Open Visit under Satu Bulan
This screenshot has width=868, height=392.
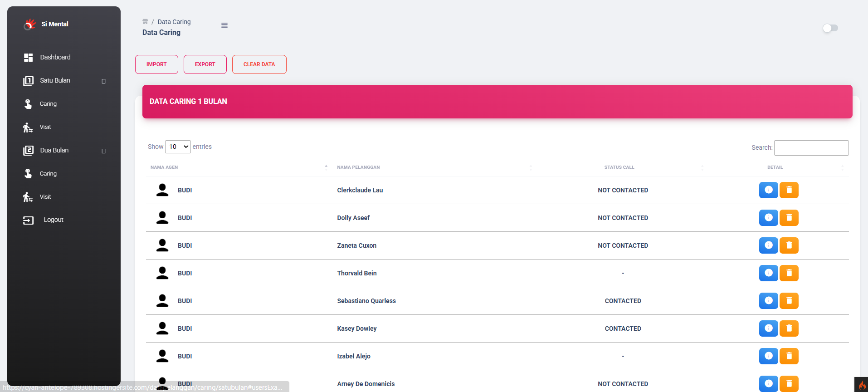click(x=64, y=127)
